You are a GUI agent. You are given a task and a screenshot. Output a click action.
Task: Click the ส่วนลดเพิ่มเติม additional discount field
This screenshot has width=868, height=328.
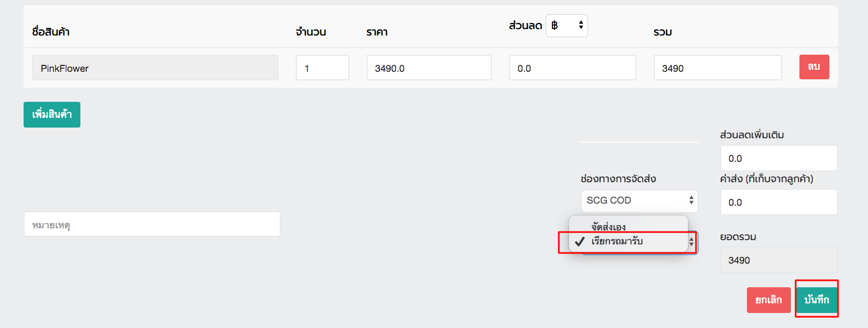pos(779,158)
